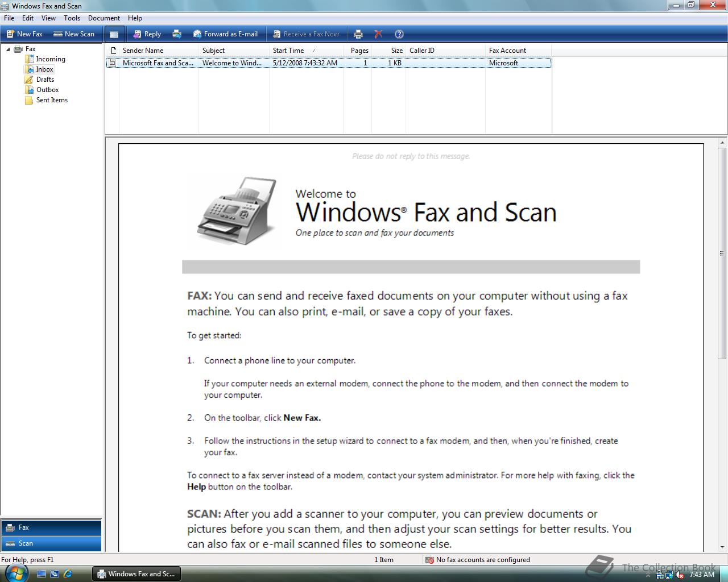Select the Incoming folder
This screenshot has height=582, width=728.
[51, 59]
